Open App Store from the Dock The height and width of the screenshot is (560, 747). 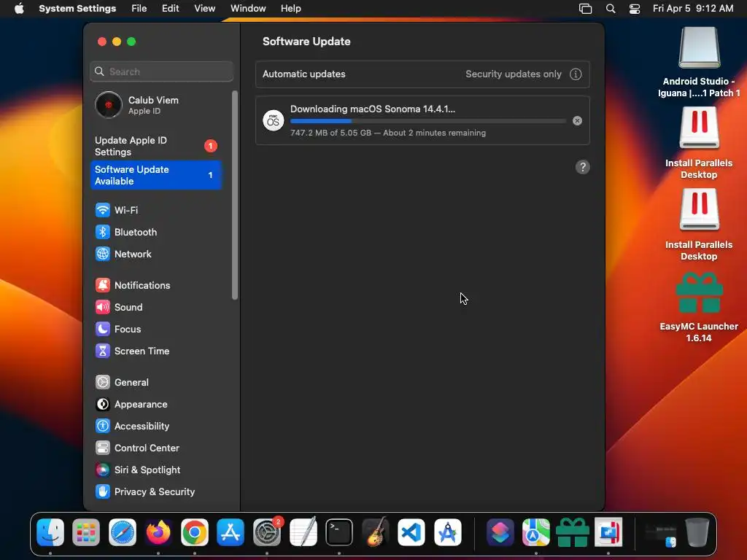tap(231, 532)
